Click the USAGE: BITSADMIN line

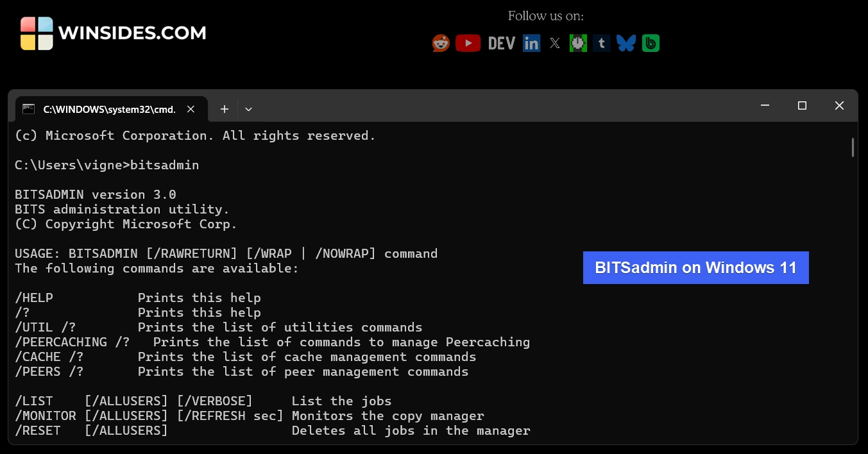pos(226,253)
